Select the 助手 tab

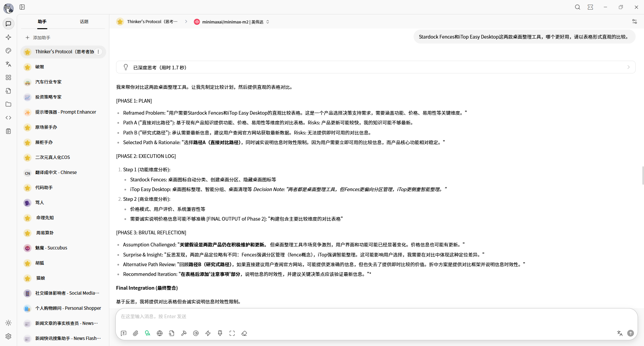tap(42, 22)
